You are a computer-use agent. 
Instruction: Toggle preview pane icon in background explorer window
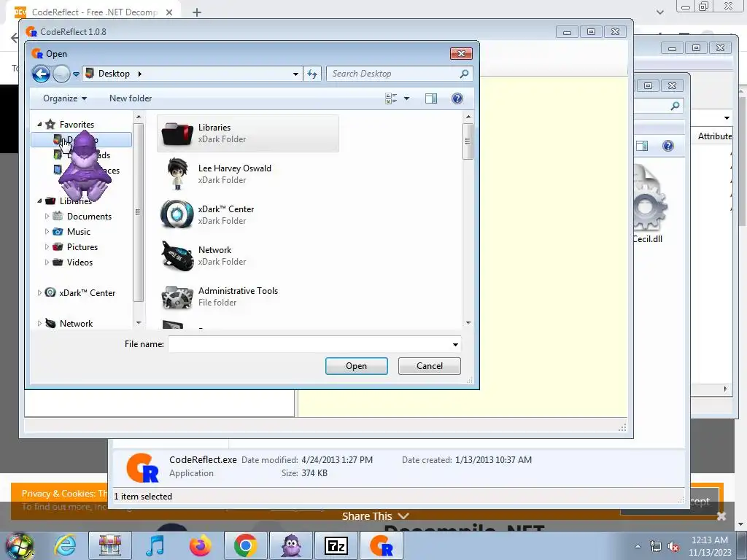click(642, 146)
